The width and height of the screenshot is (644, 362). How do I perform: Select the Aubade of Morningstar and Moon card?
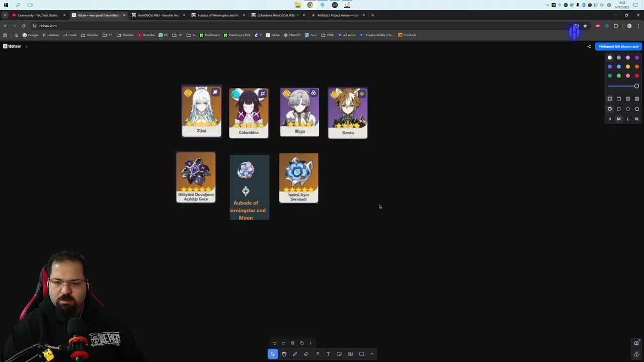point(250,188)
